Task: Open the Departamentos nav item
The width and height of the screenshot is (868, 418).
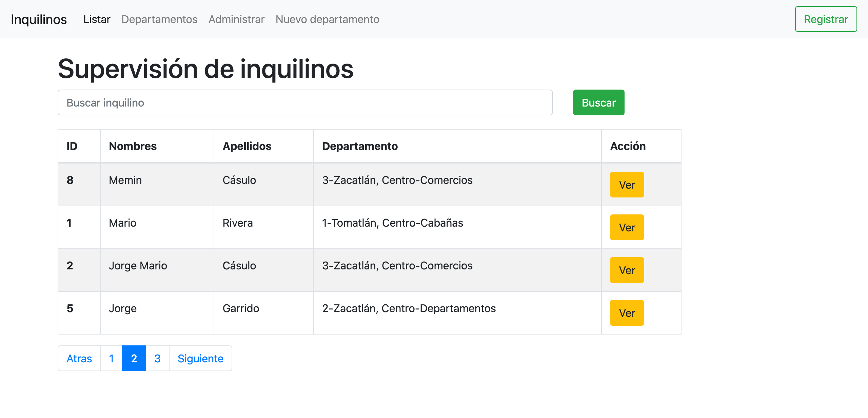Action: pos(159,19)
